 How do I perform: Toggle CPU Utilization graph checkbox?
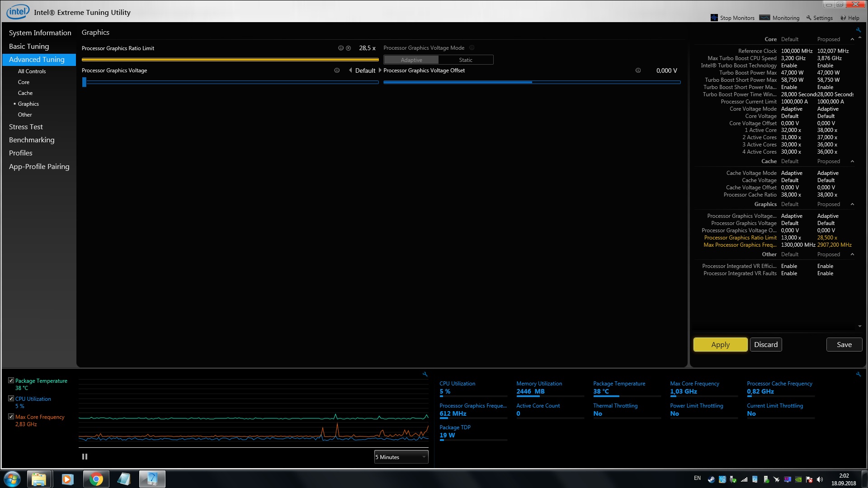coord(11,399)
